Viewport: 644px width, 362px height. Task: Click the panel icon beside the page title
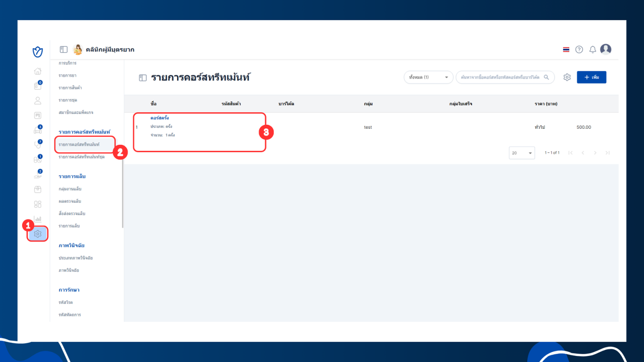pyautogui.click(x=143, y=78)
